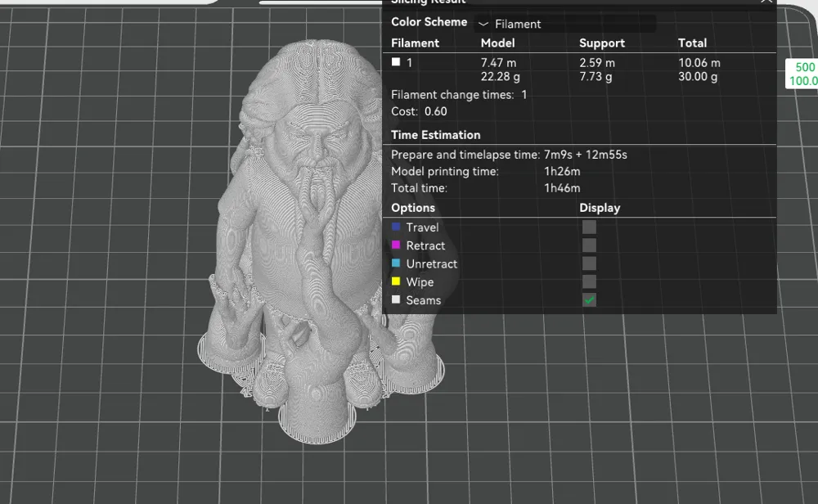Click the Support column header

pos(601,43)
